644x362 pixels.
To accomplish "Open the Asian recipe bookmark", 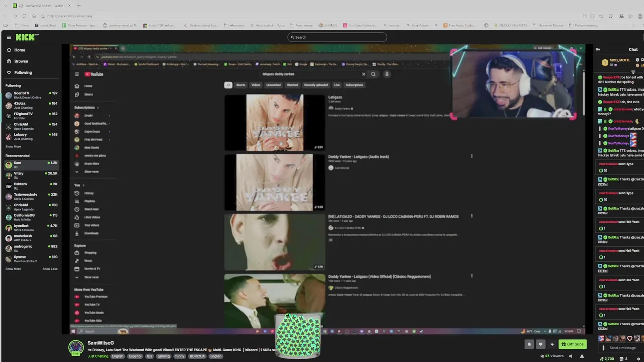I will pyautogui.click(x=301, y=25).
